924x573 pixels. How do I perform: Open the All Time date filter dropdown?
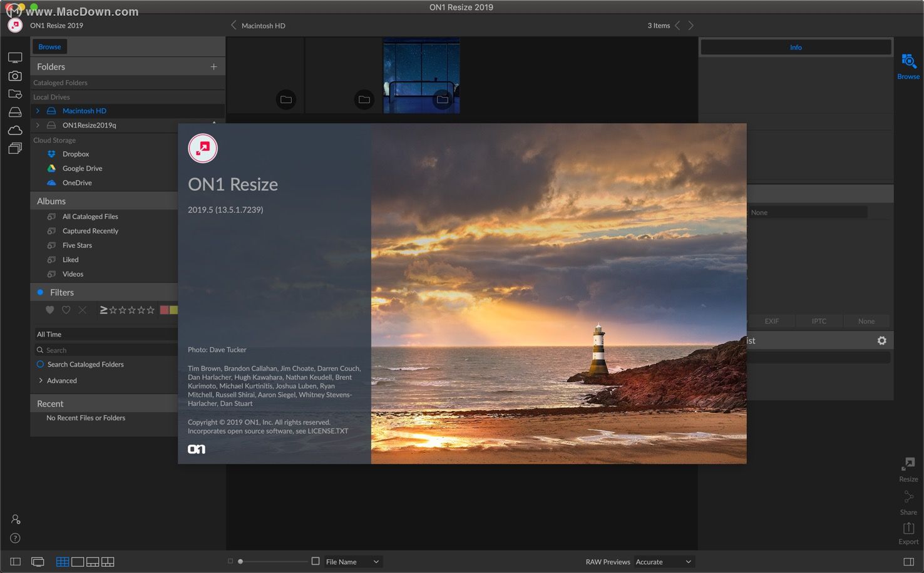(105, 334)
